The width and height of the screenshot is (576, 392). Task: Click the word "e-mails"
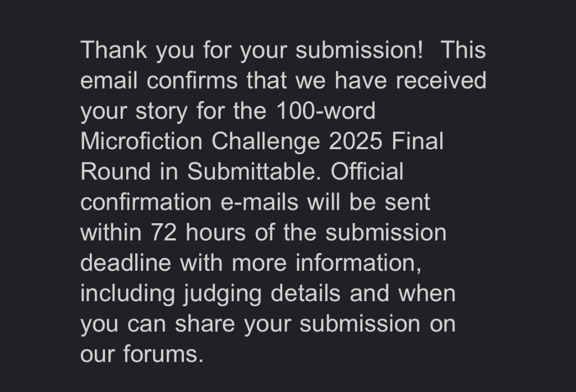tap(259, 202)
